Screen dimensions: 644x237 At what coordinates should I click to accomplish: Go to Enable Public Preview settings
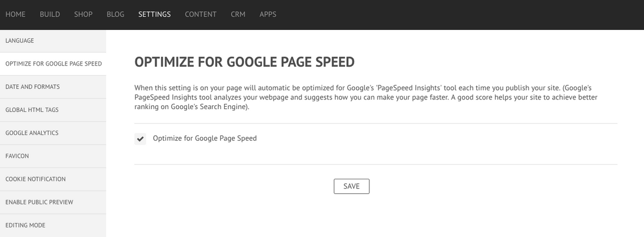click(39, 202)
